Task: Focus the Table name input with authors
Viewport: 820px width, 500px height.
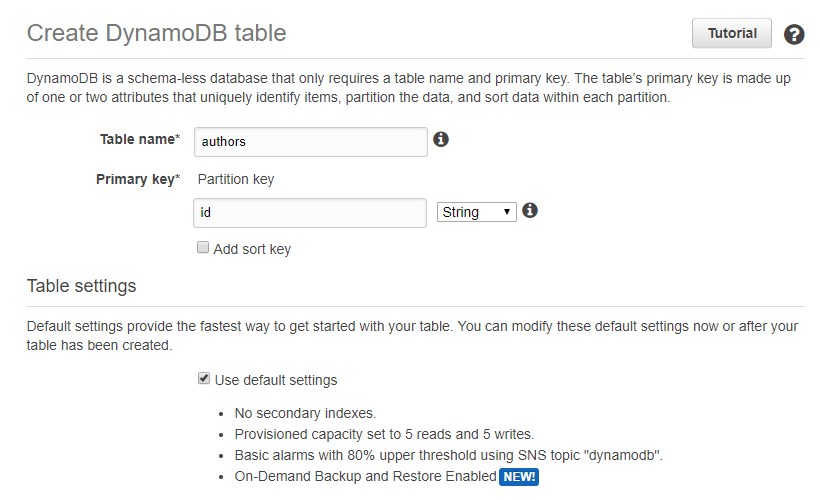Action: pyautogui.click(x=311, y=142)
